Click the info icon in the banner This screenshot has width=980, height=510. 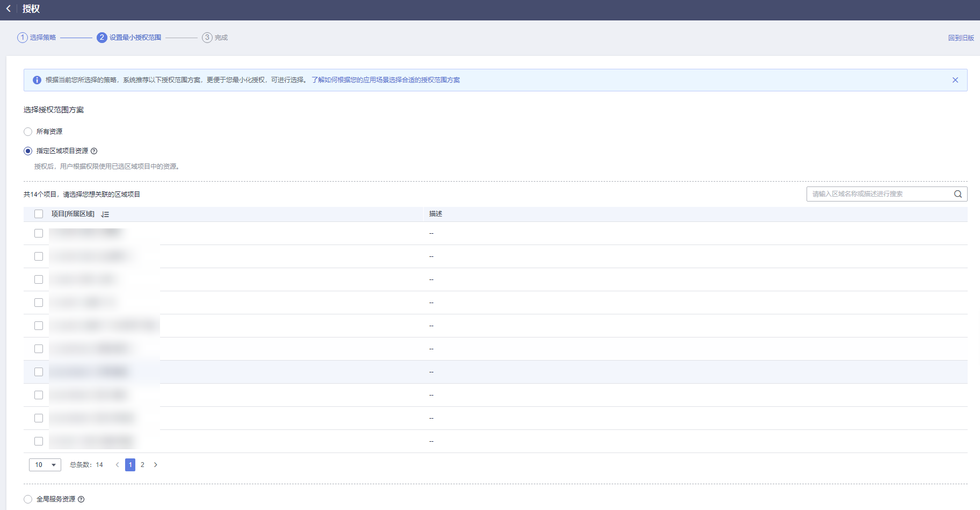point(37,80)
